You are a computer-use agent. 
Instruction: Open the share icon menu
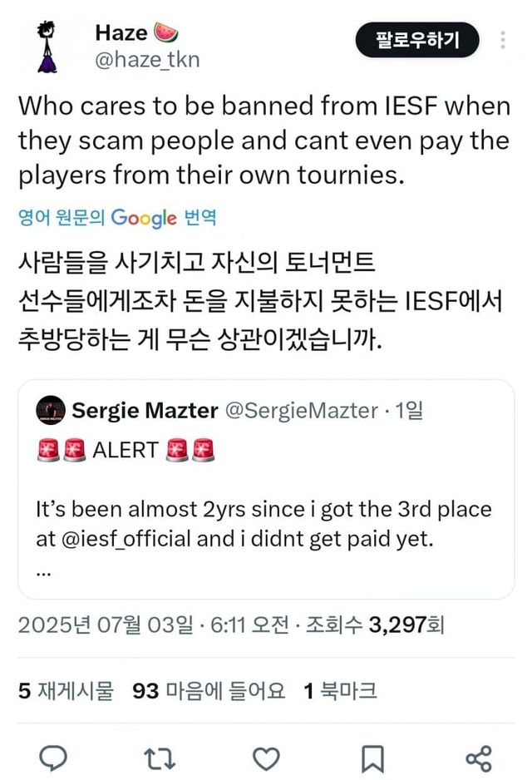click(478, 758)
